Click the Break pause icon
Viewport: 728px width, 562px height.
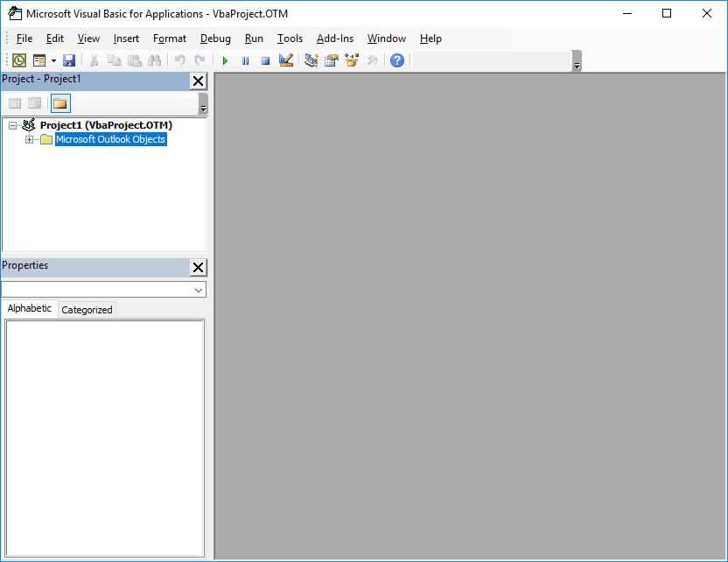pyautogui.click(x=245, y=60)
